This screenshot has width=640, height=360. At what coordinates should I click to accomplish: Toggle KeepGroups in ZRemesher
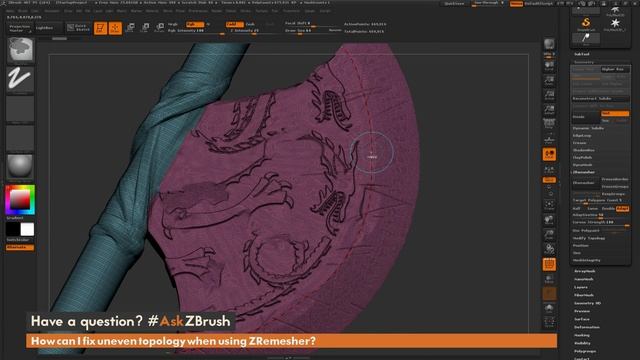click(x=615, y=194)
